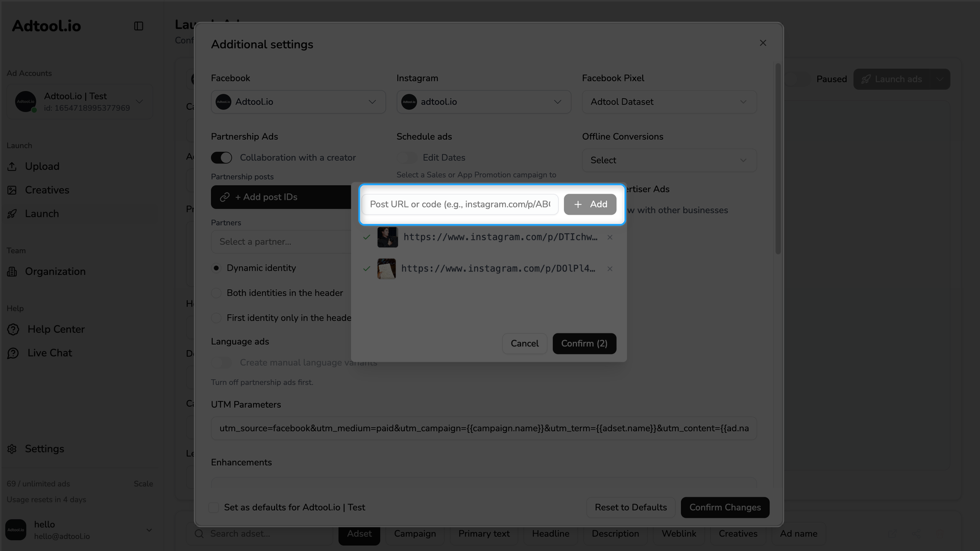The width and height of the screenshot is (980, 551).
Task: Select the Dynamic identity option
Action: click(x=216, y=268)
